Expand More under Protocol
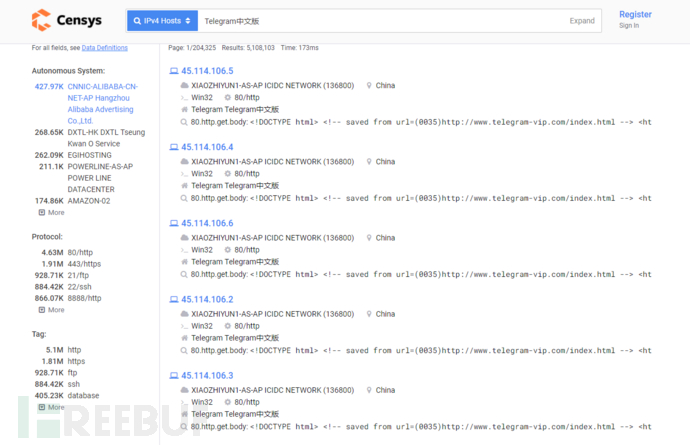 (x=51, y=310)
